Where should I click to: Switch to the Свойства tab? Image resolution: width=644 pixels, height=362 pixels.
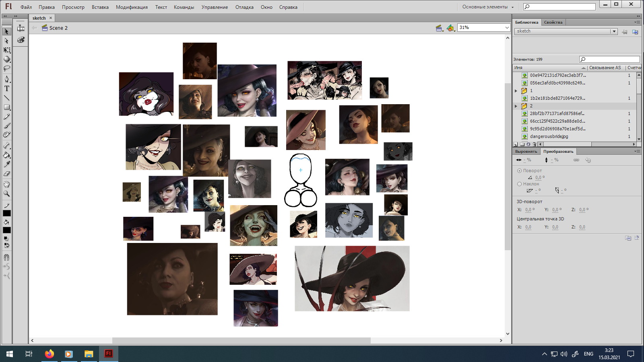coord(553,23)
